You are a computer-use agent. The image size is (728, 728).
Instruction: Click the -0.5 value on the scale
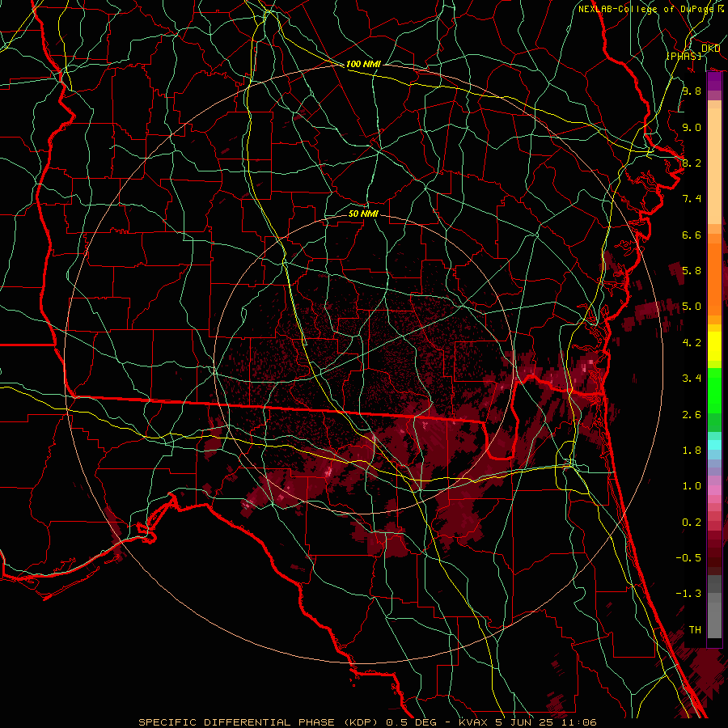click(x=688, y=558)
